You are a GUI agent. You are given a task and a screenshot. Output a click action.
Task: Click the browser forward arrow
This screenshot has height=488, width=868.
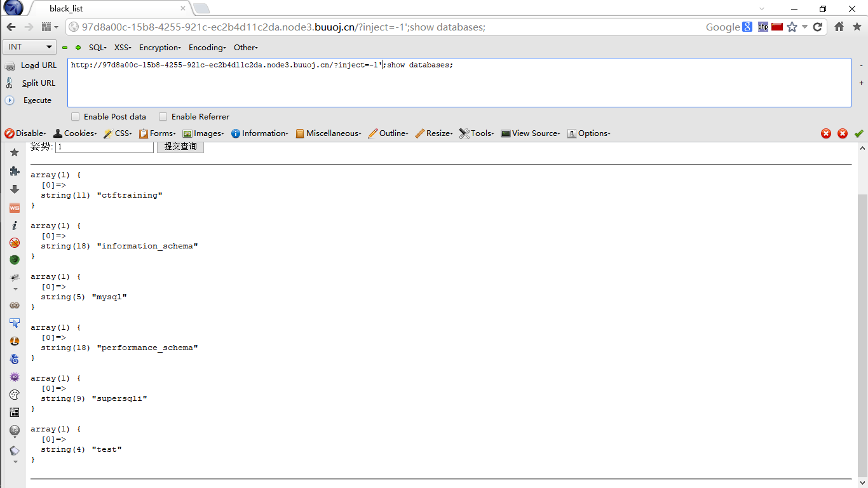[29, 27]
